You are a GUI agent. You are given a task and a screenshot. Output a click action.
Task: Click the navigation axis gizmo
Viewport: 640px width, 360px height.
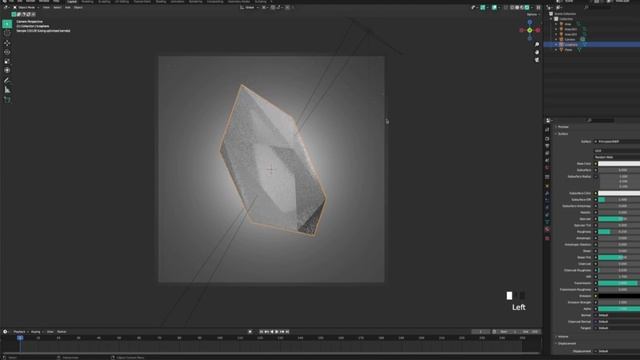point(530,30)
